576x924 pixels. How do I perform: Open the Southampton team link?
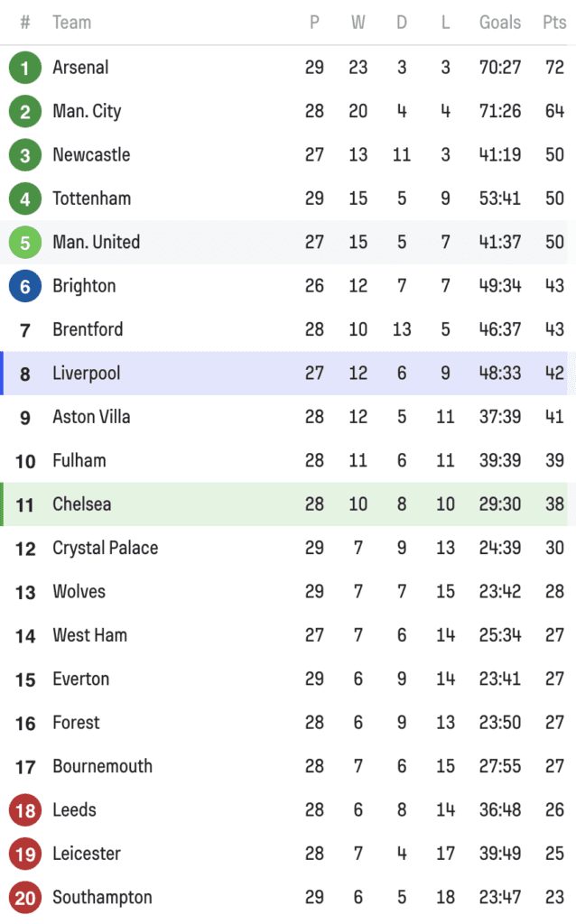tap(103, 897)
